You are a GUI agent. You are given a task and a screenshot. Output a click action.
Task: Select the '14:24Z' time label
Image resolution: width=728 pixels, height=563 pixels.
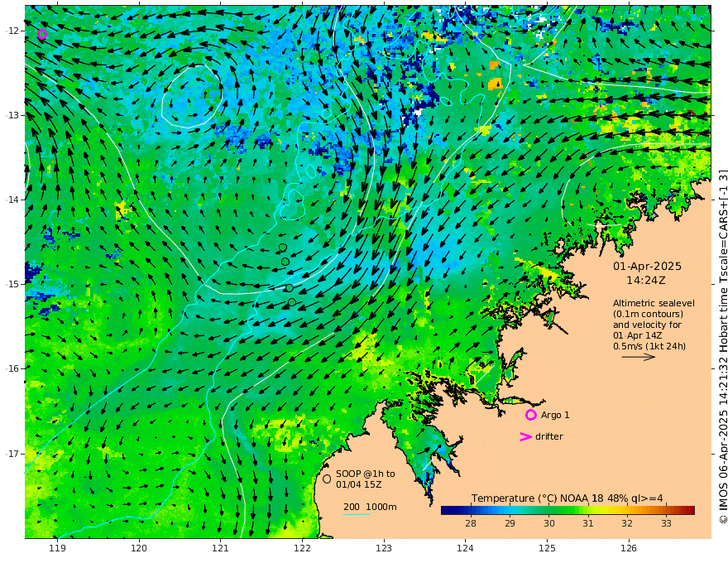click(646, 281)
